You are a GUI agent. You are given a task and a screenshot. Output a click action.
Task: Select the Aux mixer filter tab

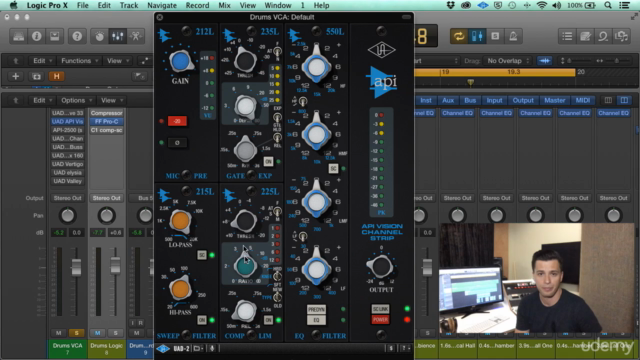448,100
